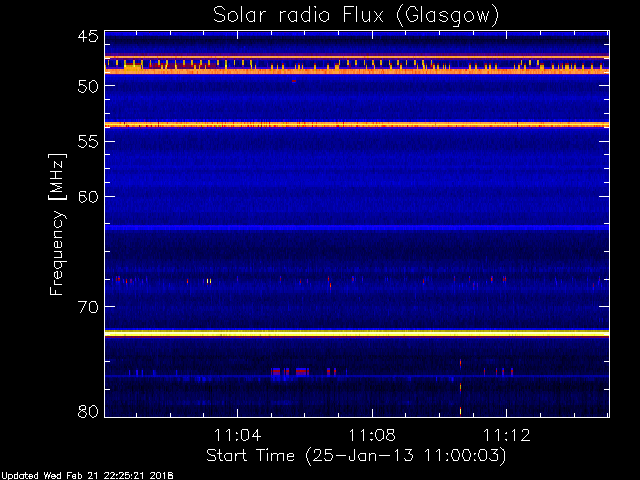Click the 'Start Time (25-Jan-13 11:00:03)' label
640x480 pixels.
(356, 456)
